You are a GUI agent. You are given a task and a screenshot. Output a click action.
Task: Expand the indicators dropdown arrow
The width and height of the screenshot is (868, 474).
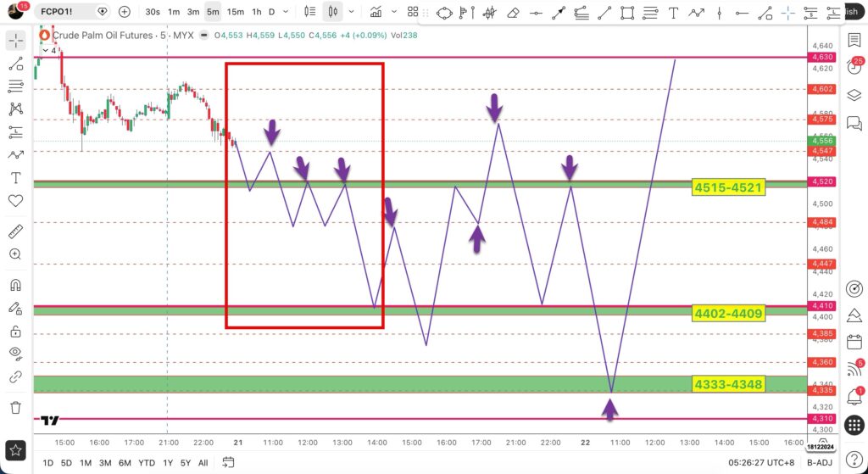click(394, 12)
